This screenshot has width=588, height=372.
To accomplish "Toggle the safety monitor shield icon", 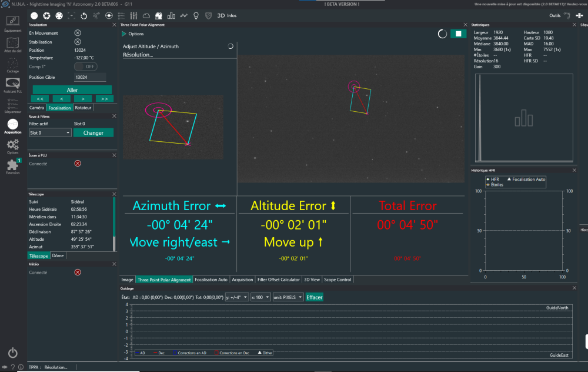I will 209,16.
